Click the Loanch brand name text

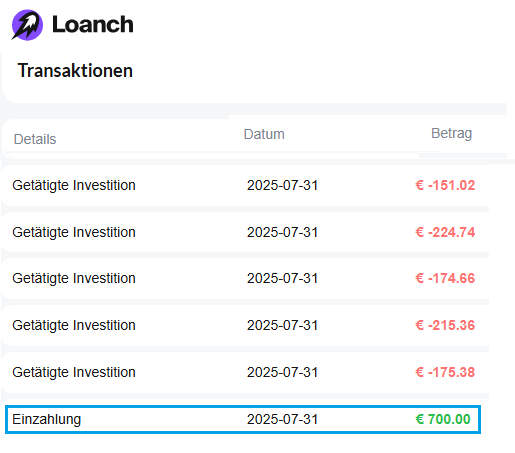[93, 25]
